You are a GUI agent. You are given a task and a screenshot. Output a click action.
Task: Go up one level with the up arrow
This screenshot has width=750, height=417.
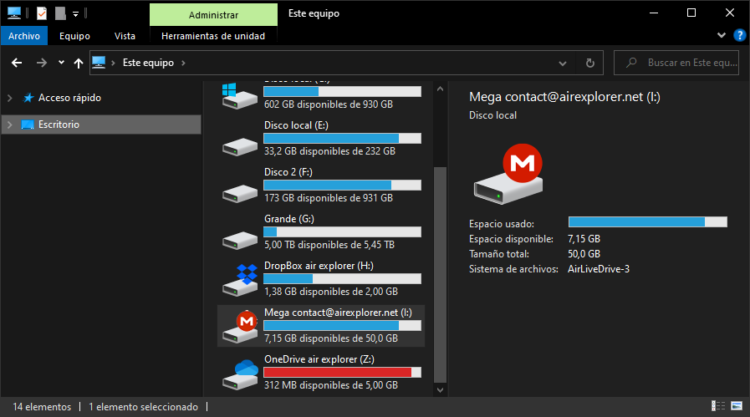[78, 63]
